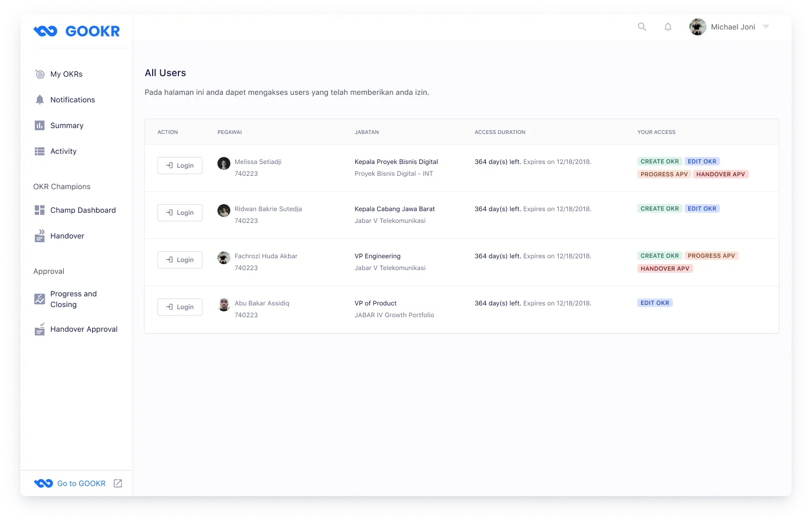Click the search magnifier in the top bar
812x523 pixels.
[x=642, y=27]
